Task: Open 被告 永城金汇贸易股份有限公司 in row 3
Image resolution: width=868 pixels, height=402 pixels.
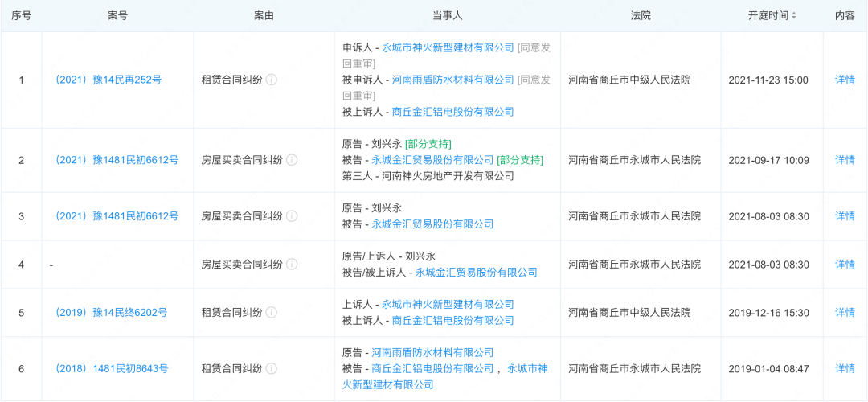Action: tap(432, 225)
